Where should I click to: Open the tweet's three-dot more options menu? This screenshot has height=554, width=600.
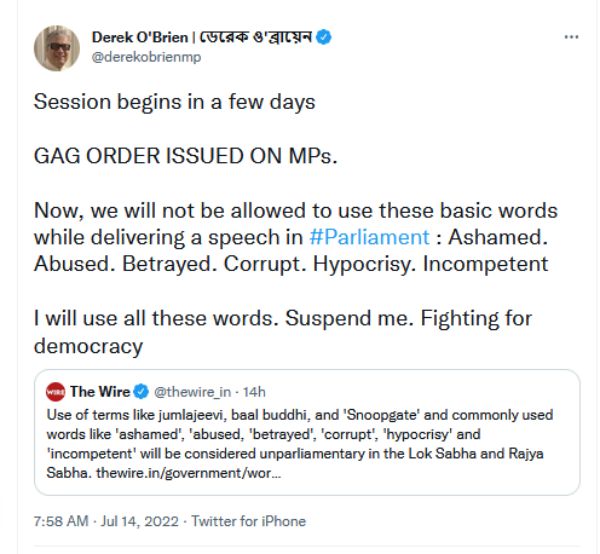[x=571, y=37]
